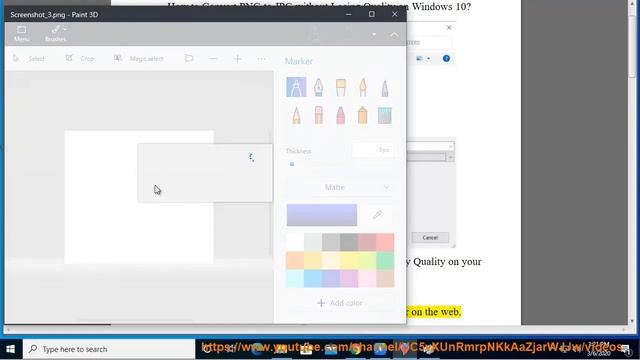The height and width of the screenshot is (360, 640).
Task: Open the Paint 3D Menu
Action: 22,33
